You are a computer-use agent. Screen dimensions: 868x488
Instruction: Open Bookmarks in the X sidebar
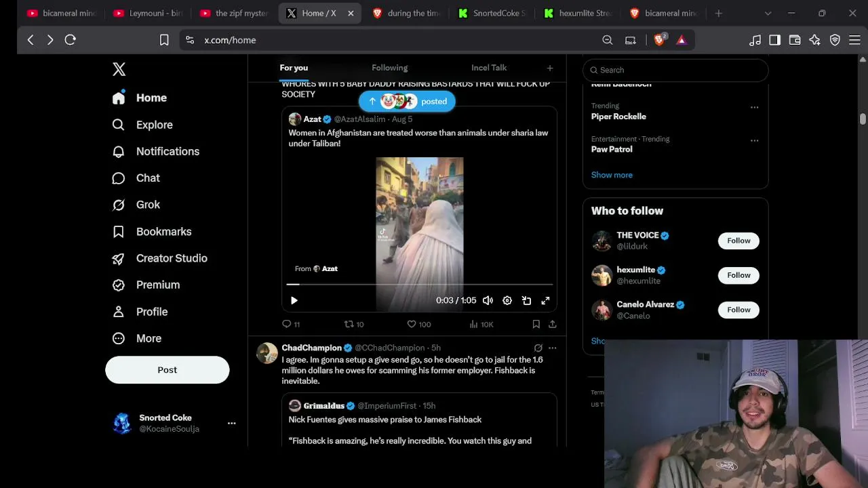click(x=152, y=232)
